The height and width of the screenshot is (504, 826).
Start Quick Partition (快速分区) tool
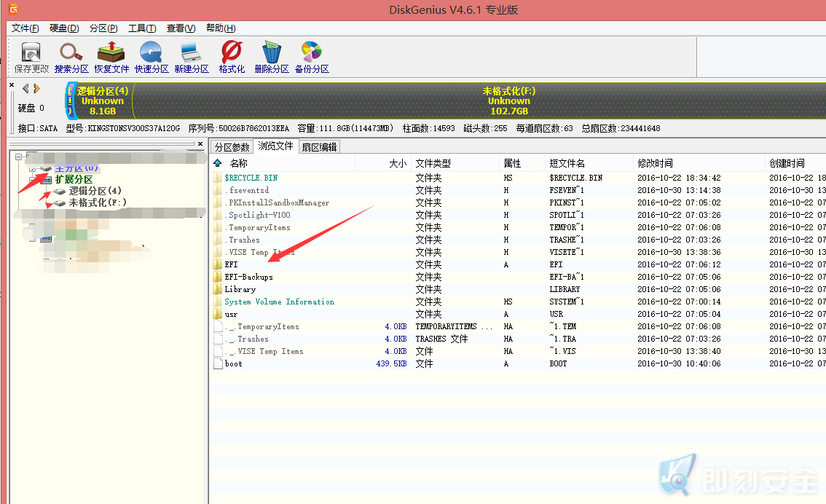pyautogui.click(x=152, y=58)
